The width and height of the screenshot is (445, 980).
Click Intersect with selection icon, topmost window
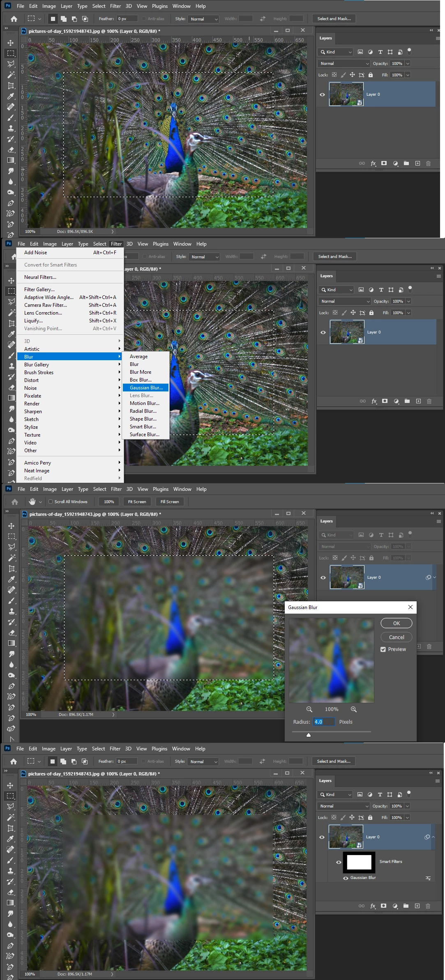click(x=85, y=19)
